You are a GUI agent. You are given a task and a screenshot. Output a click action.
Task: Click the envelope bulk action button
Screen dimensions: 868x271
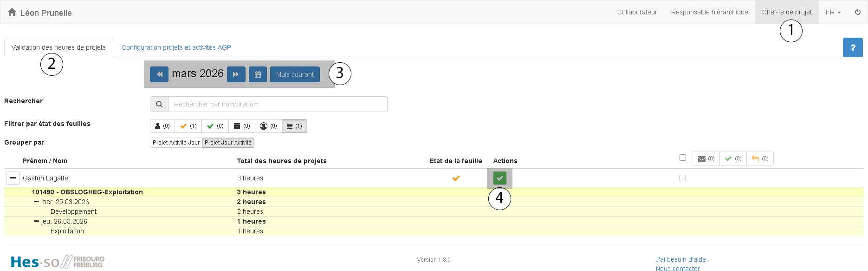point(706,159)
